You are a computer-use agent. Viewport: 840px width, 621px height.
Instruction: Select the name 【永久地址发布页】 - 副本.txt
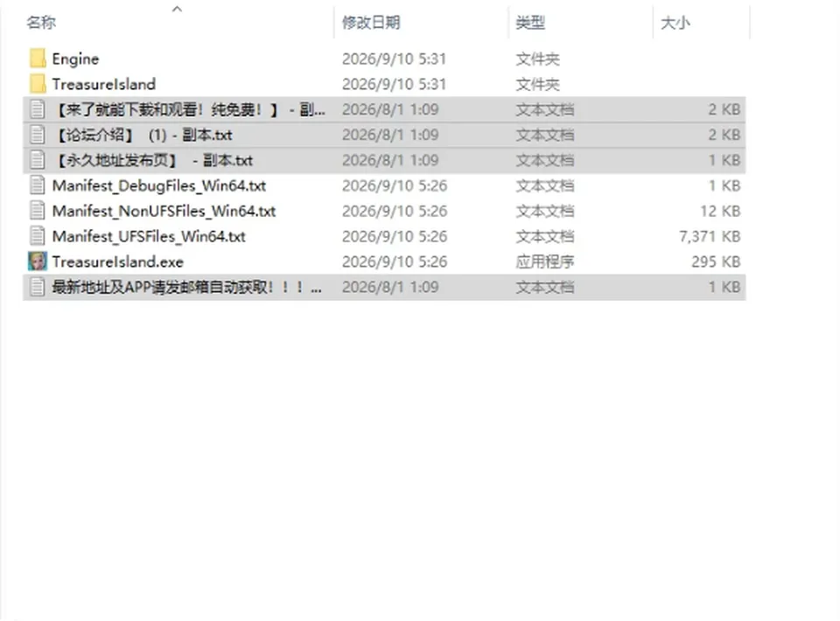[x=152, y=160]
